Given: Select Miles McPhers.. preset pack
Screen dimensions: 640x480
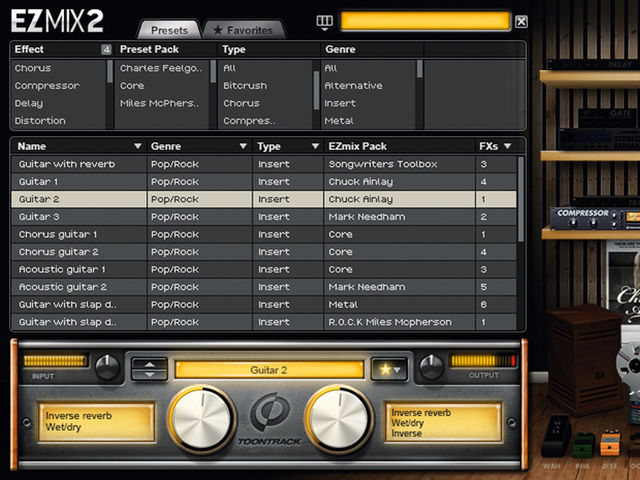Looking at the screenshot, I should pos(160,103).
